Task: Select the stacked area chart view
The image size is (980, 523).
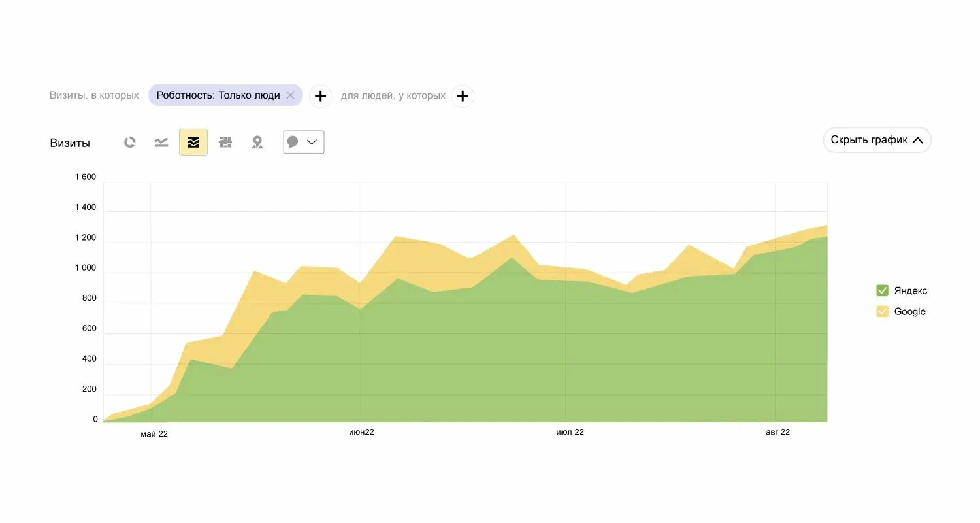Action: point(193,143)
